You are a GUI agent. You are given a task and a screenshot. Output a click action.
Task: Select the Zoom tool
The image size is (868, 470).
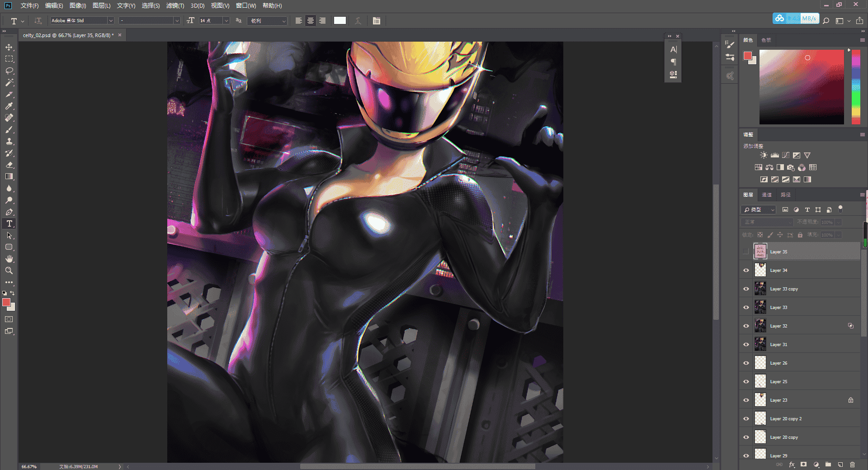click(x=9, y=271)
